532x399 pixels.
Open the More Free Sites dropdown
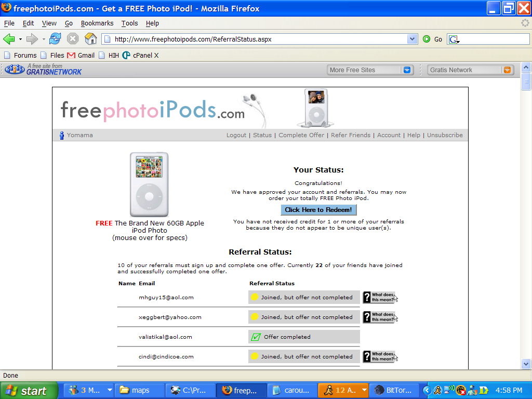tap(407, 70)
